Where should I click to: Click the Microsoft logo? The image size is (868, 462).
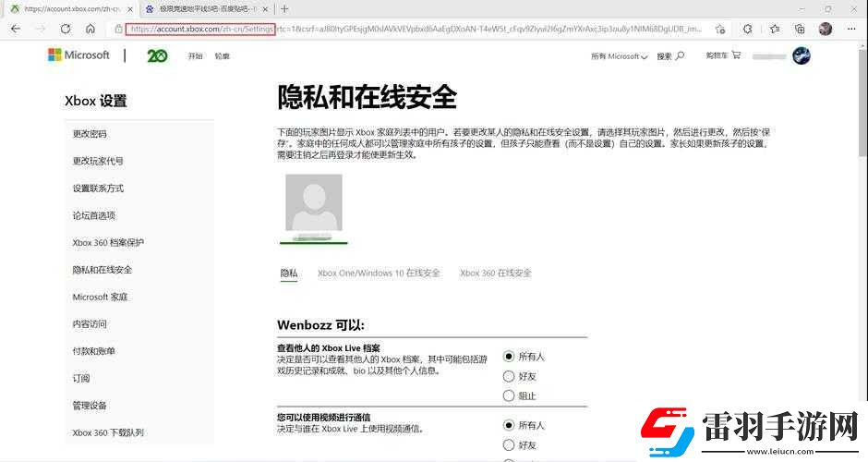[78, 55]
